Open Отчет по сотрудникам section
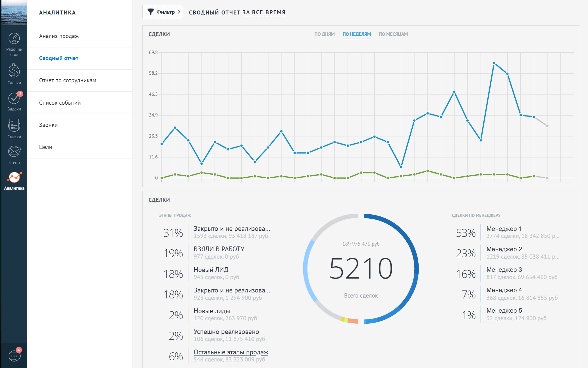Screen dimensions: 588x368 68,80
